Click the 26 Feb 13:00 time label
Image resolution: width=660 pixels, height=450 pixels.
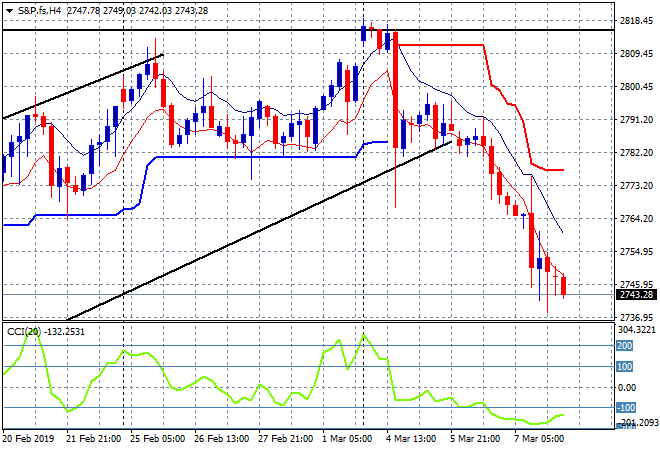tap(221, 439)
